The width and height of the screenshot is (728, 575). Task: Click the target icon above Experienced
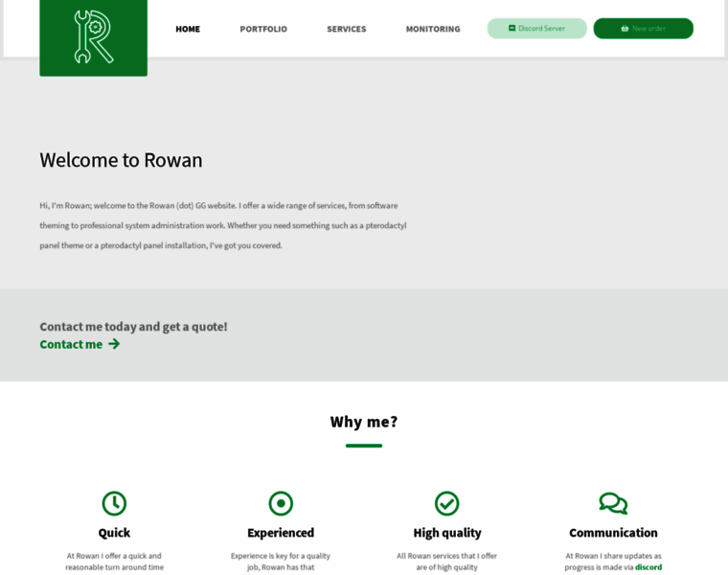[x=281, y=503]
